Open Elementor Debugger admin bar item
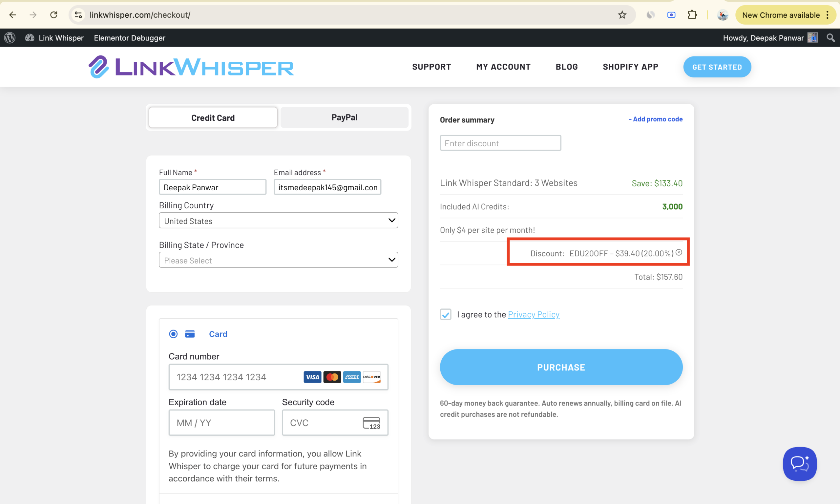840x504 pixels. tap(130, 38)
